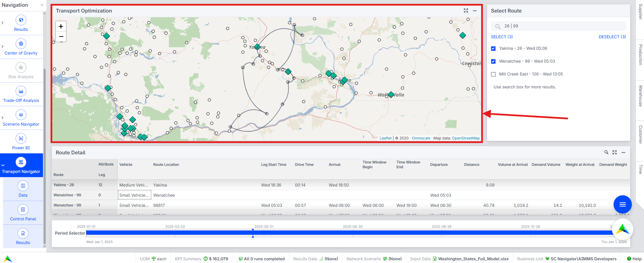Click the Walla Walla green diamond marker
644x263 pixels.
click(391, 94)
